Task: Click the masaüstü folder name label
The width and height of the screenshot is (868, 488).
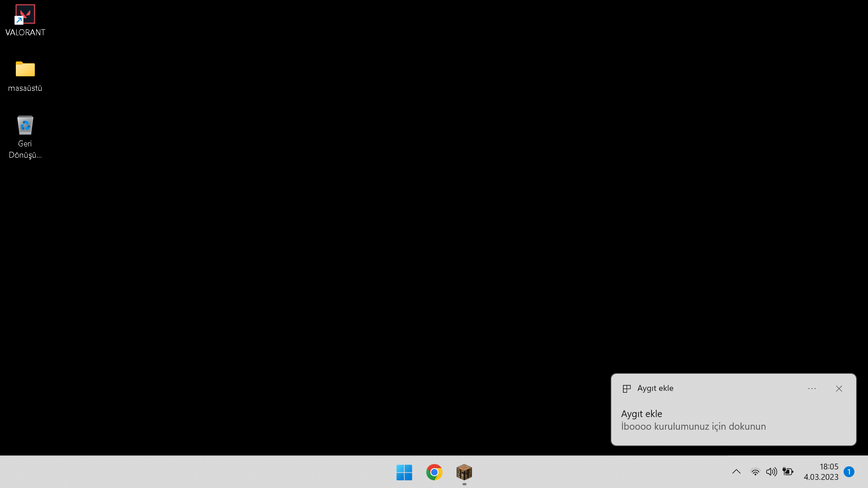Action: click(25, 88)
